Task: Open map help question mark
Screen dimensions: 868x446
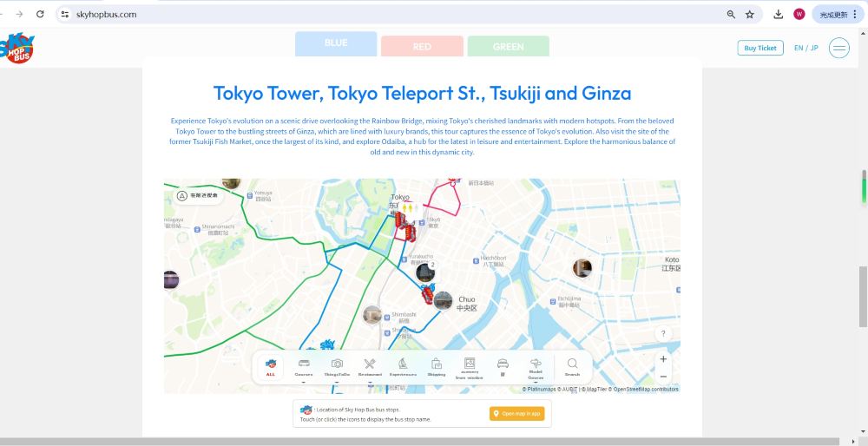Action: tap(663, 334)
